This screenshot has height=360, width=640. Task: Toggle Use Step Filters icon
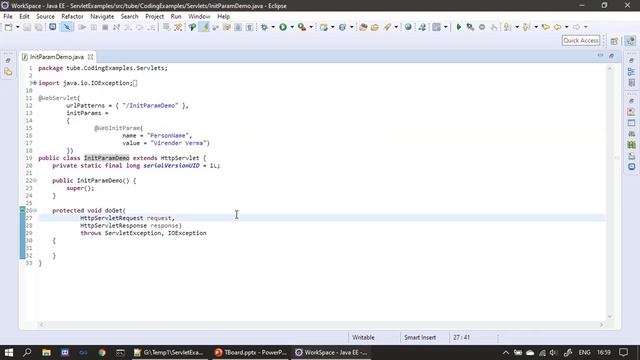click(178, 27)
